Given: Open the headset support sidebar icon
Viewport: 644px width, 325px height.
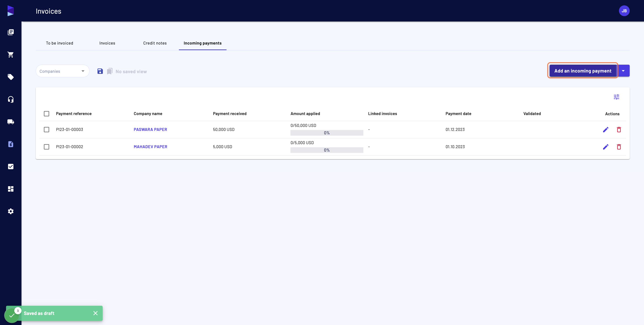Looking at the screenshot, I should point(11,99).
